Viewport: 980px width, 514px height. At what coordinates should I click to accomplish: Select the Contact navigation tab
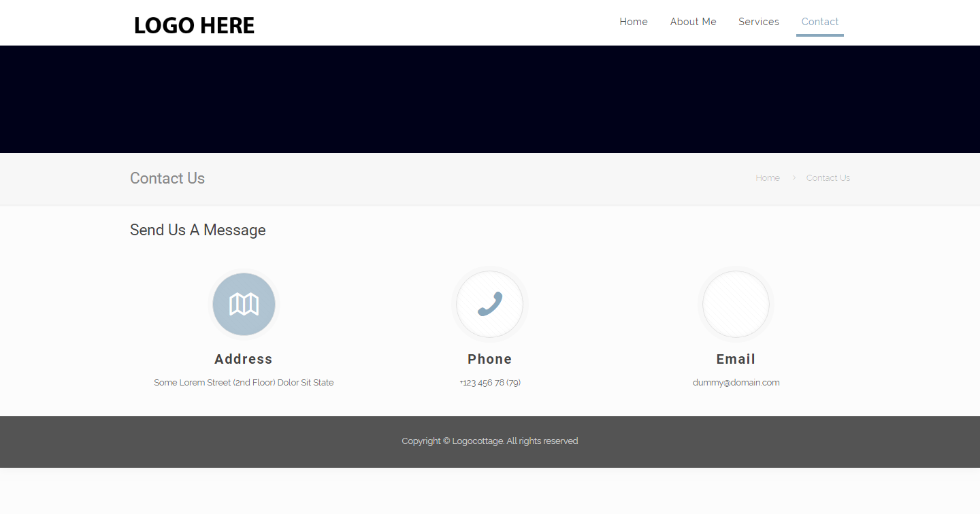click(x=819, y=22)
